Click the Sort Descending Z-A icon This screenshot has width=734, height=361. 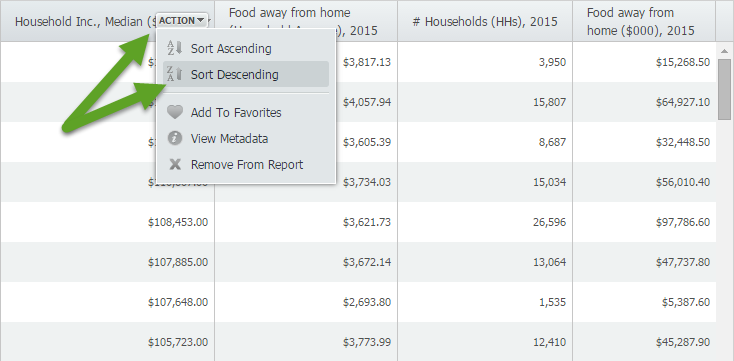pos(174,74)
